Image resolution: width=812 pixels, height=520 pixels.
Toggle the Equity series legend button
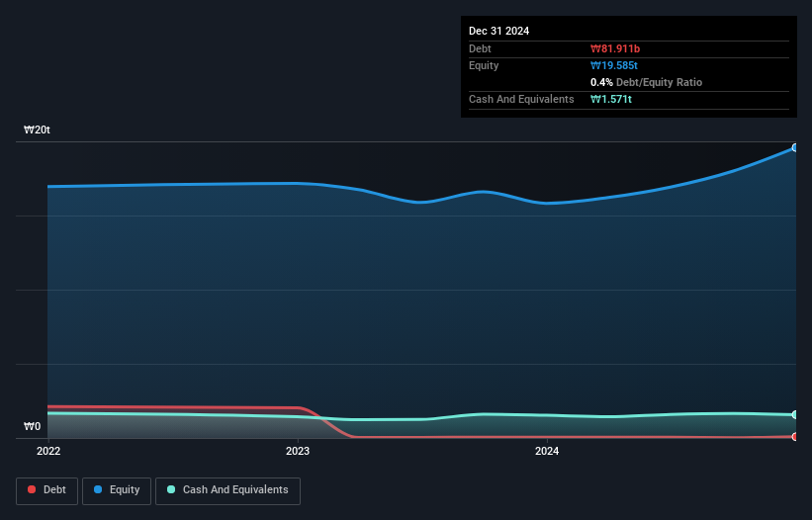(x=117, y=490)
